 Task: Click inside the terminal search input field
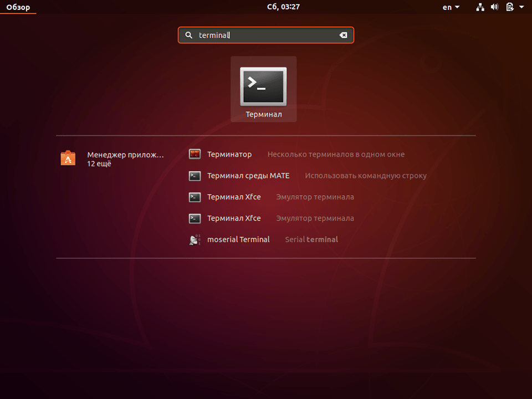point(260,35)
